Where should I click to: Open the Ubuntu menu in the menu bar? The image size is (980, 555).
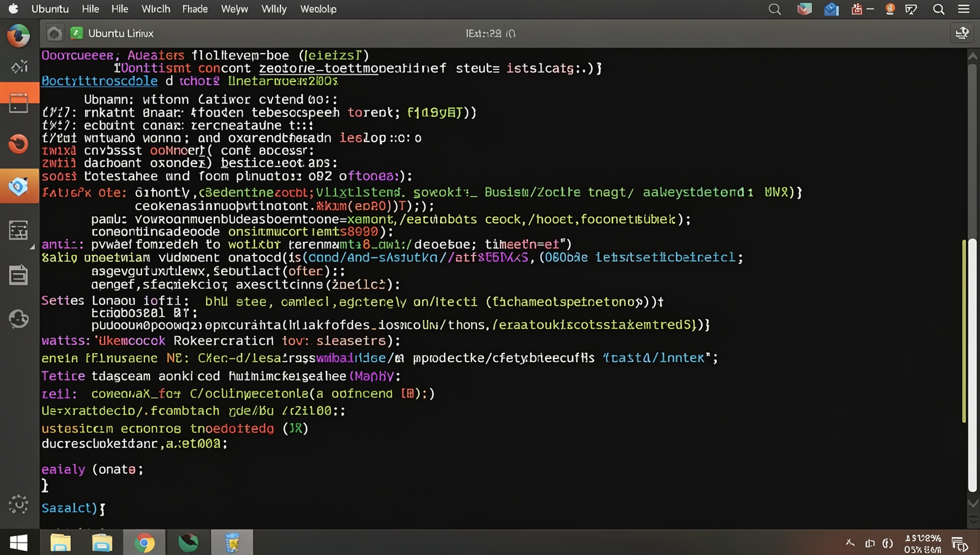click(x=50, y=9)
